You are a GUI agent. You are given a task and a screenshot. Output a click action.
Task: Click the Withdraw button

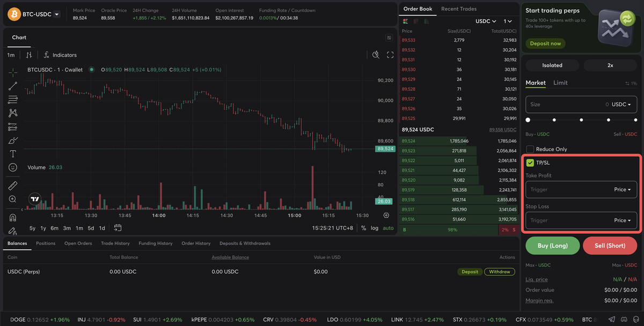tap(500, 272)
